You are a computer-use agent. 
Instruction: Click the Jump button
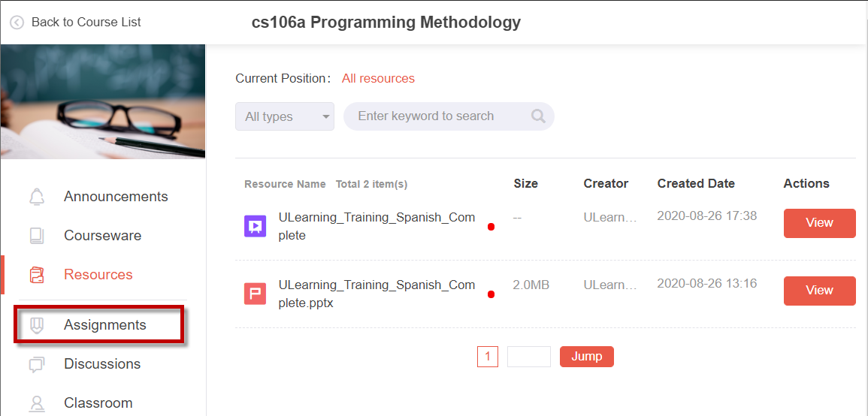[587, 356]
